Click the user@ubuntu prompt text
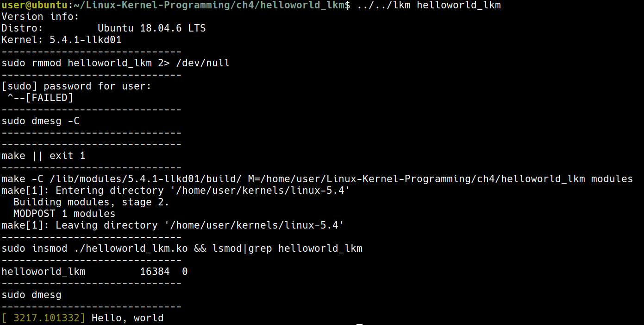 pyautogui.click(x=31, y=5)
